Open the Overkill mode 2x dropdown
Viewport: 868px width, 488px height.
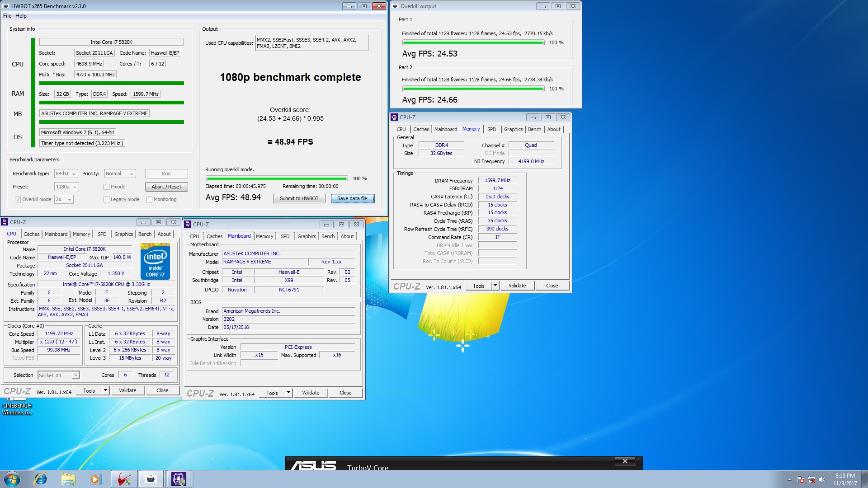(64, 199)
